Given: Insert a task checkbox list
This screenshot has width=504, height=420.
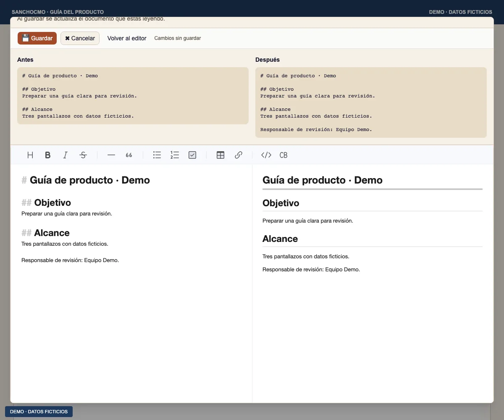Looking at the screenshot, I should (x=192, y=155).
